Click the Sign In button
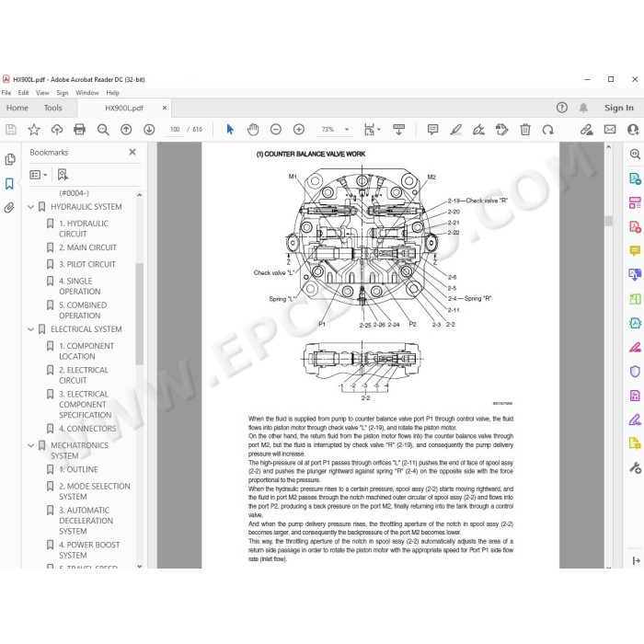This screenshot has height=644, width=644. (x=619, y=108)
